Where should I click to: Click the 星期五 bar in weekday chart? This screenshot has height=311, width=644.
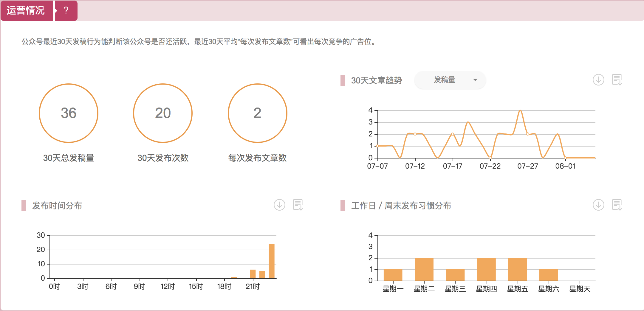pos(517,269)
